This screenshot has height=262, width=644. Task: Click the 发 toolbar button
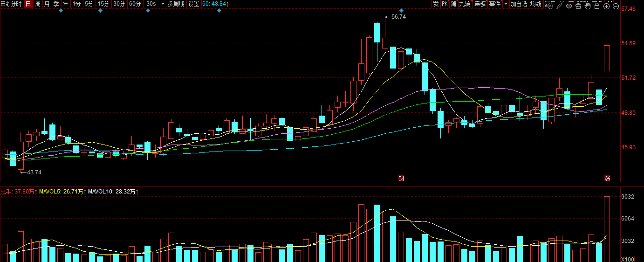click(436, 4)
